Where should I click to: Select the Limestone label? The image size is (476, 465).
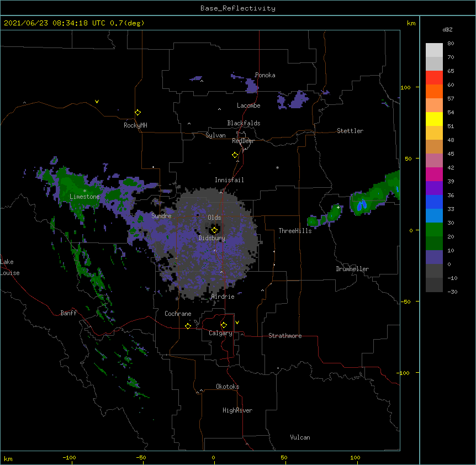tap(84, 197)
